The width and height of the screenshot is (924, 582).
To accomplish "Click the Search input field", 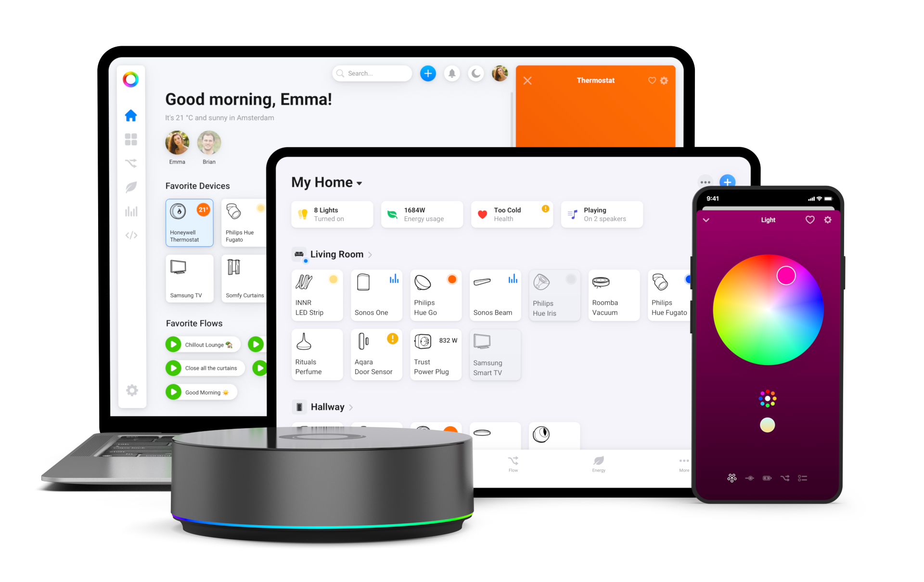I will click(x=372, y=74).
